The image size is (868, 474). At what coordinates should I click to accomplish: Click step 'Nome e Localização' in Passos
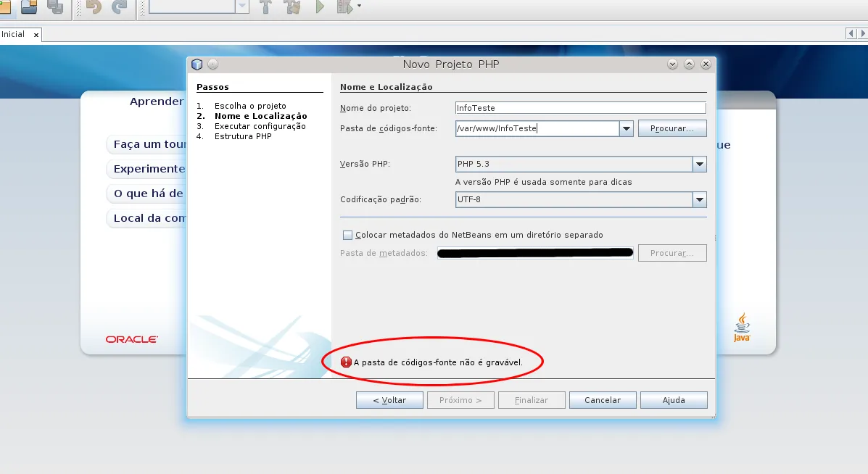click(x=261, y=116)
